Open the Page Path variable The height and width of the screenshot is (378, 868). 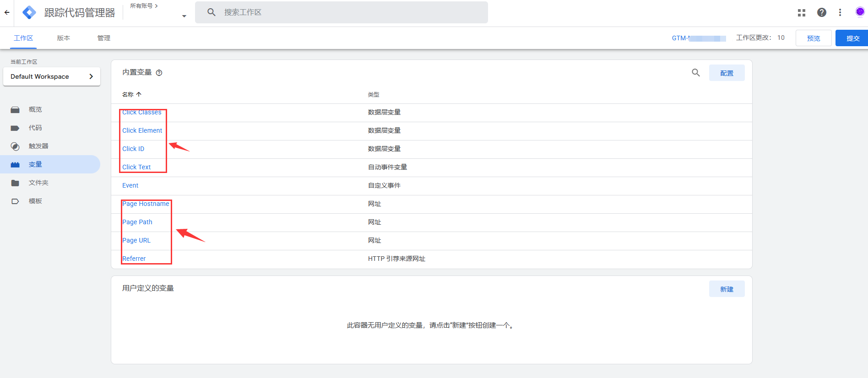pyautogui.click(x=137, y=222)
